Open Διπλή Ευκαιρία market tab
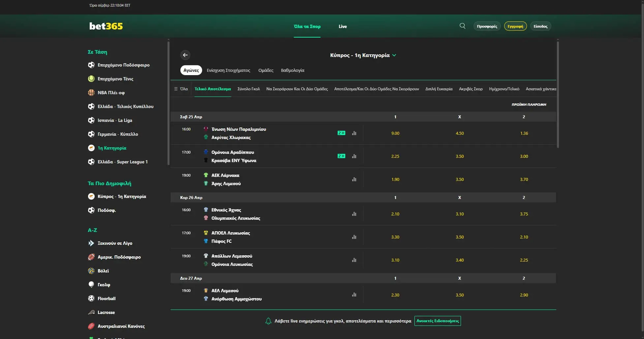The height and width of the screenshot is (339, 644). pyautogui.click(x=439, y=89)
